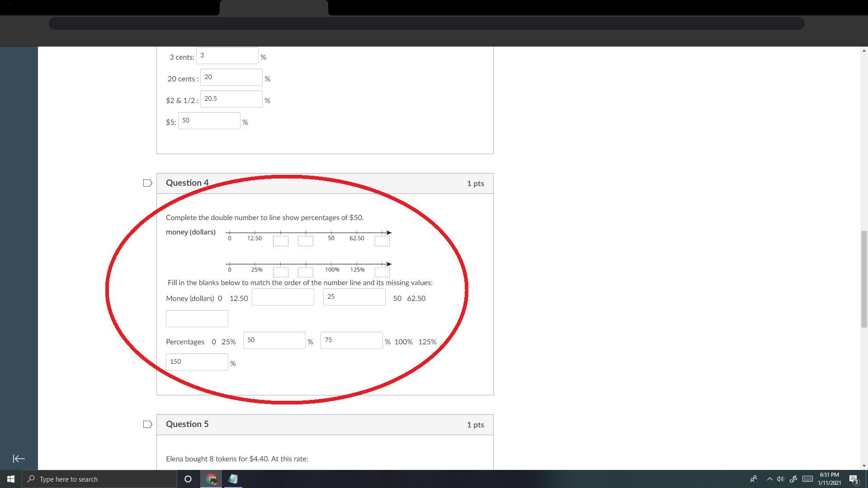This screenshot has width=868, height=488.
Task: Flag Question 4 with the bookmark icon
Action: (147, 183)
